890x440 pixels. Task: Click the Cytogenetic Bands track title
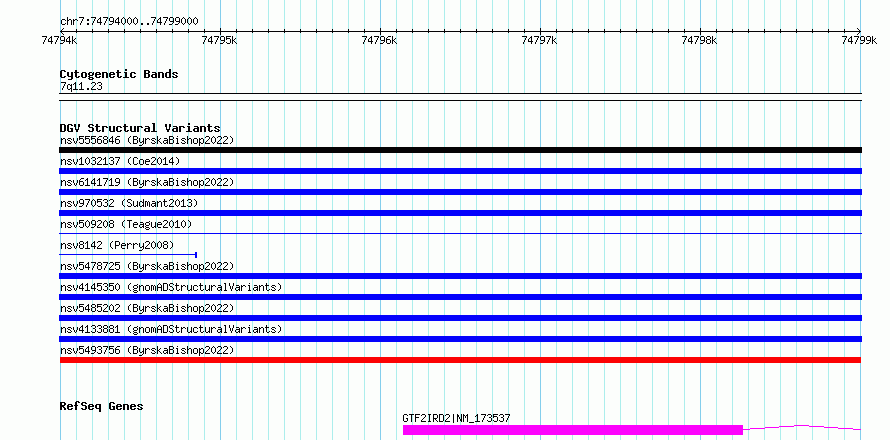tap(119, 74)
